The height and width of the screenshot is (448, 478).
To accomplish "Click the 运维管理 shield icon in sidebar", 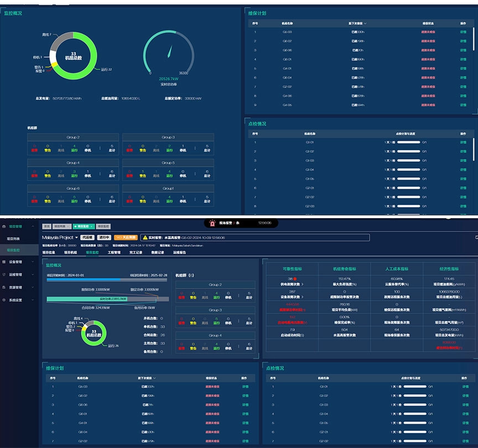I will point(4,275).
